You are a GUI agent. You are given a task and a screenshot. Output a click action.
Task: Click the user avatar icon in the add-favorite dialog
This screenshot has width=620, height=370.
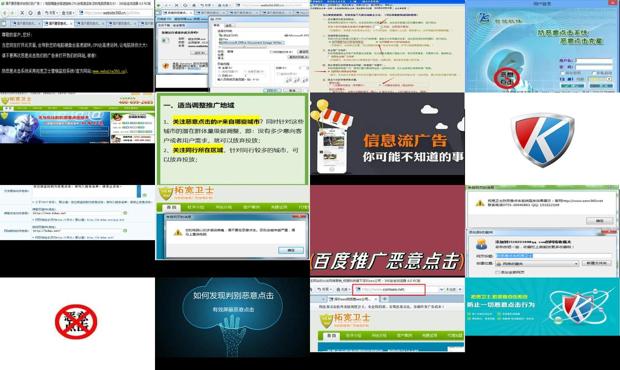[x=481, y=245]
